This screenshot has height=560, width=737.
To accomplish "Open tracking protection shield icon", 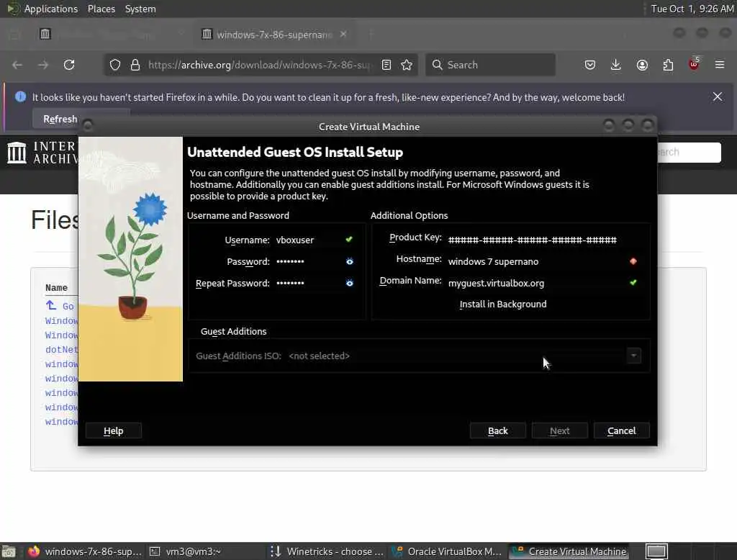I will tap(115, 65).
